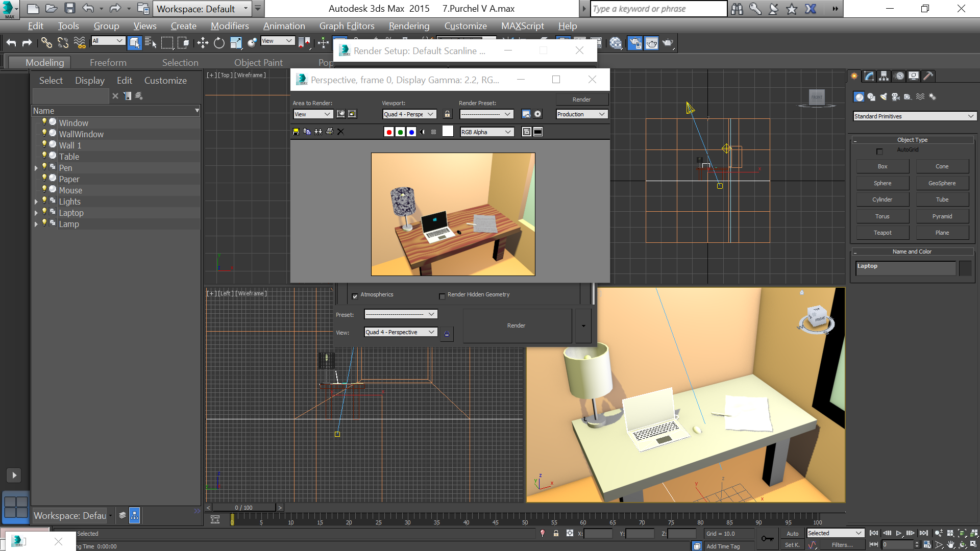980x551 pixels.
Task: Clone the Rendered Frame Window
Action: point(318,132)
